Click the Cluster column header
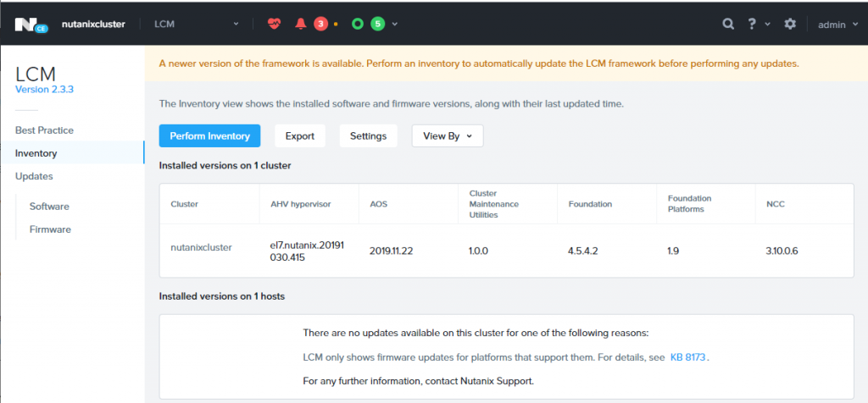The width and height of the screenshot is (868, 403). (x=184, y=204)
